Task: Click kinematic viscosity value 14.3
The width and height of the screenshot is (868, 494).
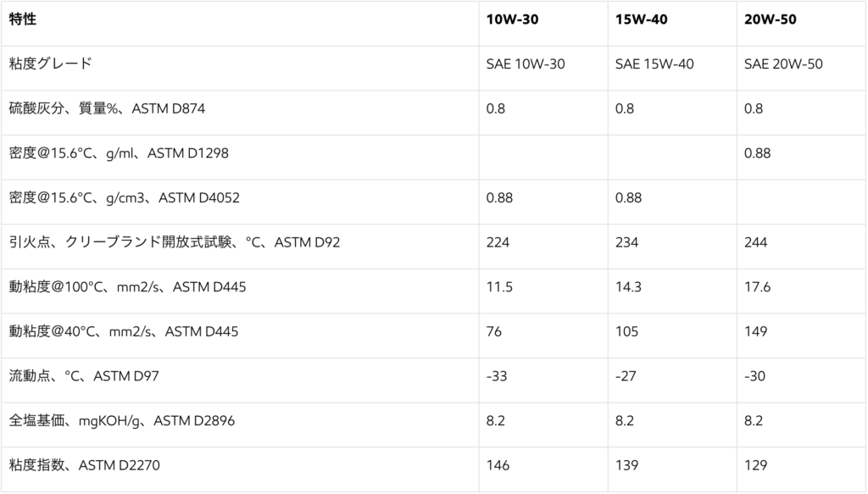Action: pos(628,287)
